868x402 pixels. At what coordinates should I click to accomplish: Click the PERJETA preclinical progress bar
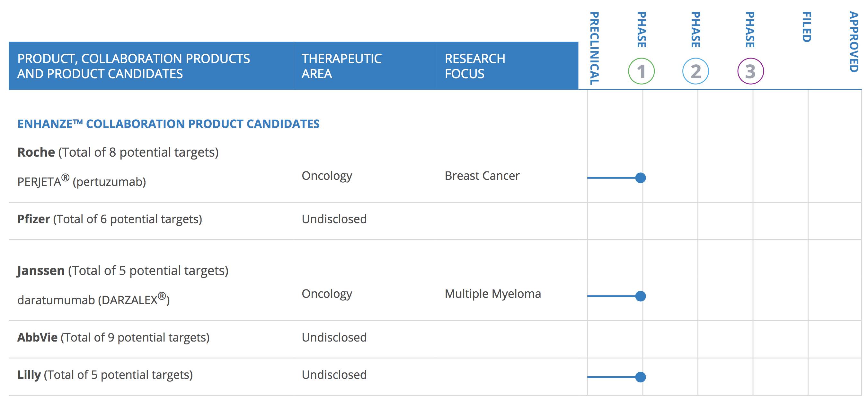coord(612,178)
